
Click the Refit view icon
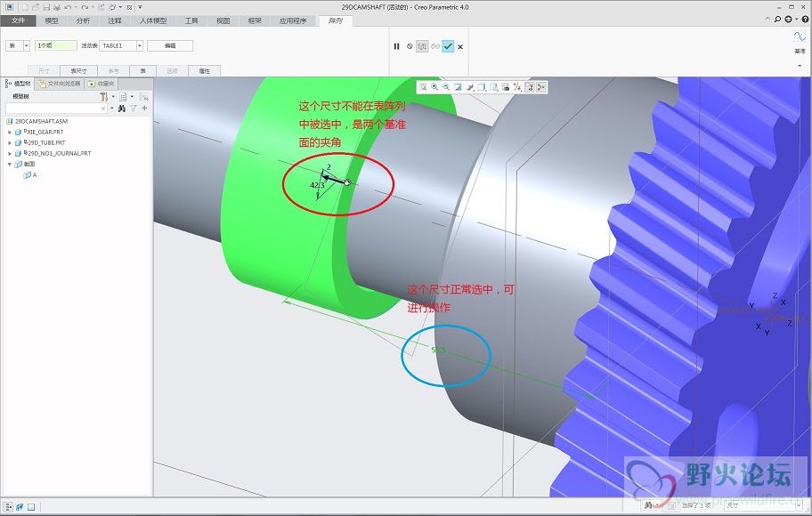coord(423,87)
